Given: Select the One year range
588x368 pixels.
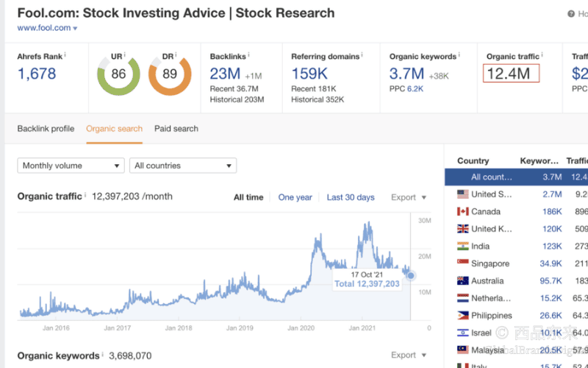Looking at the screenshot, I should [295, 197].
